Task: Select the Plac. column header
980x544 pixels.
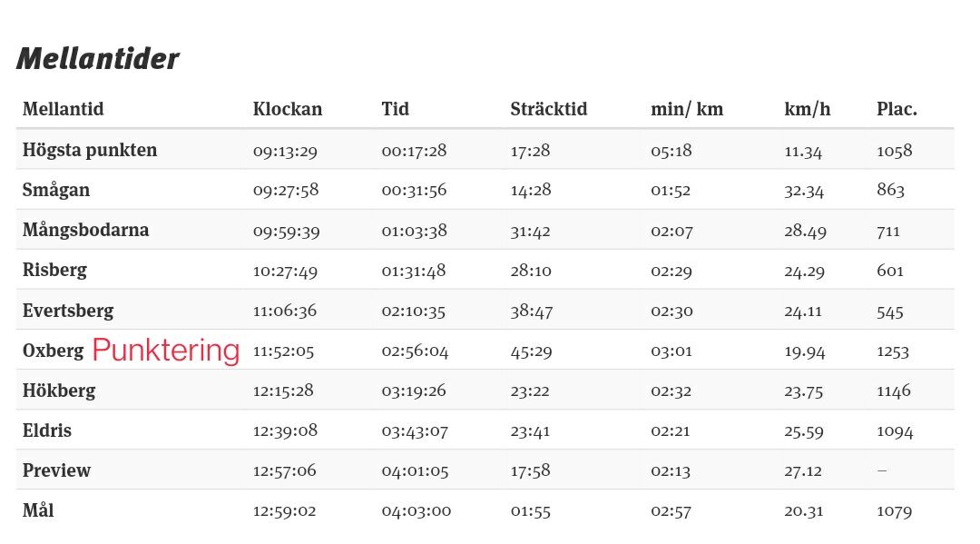Action: point(897,109)
